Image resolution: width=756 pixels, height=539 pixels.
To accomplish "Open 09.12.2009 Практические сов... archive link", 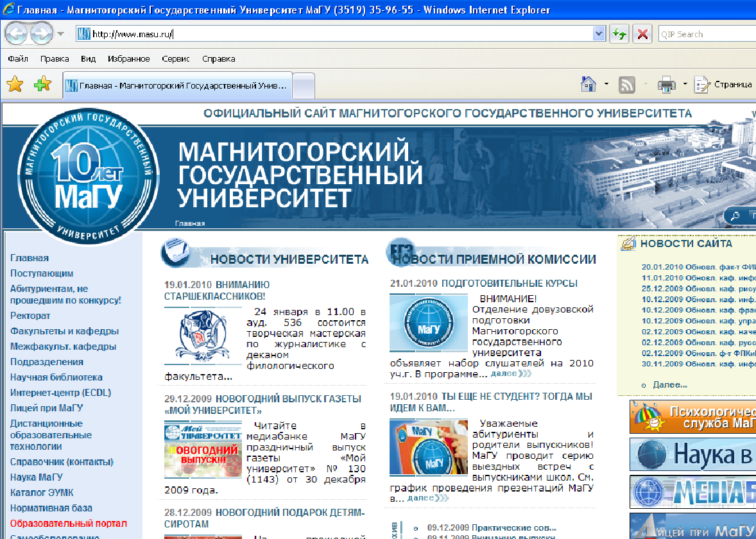I will coord(492,528).
